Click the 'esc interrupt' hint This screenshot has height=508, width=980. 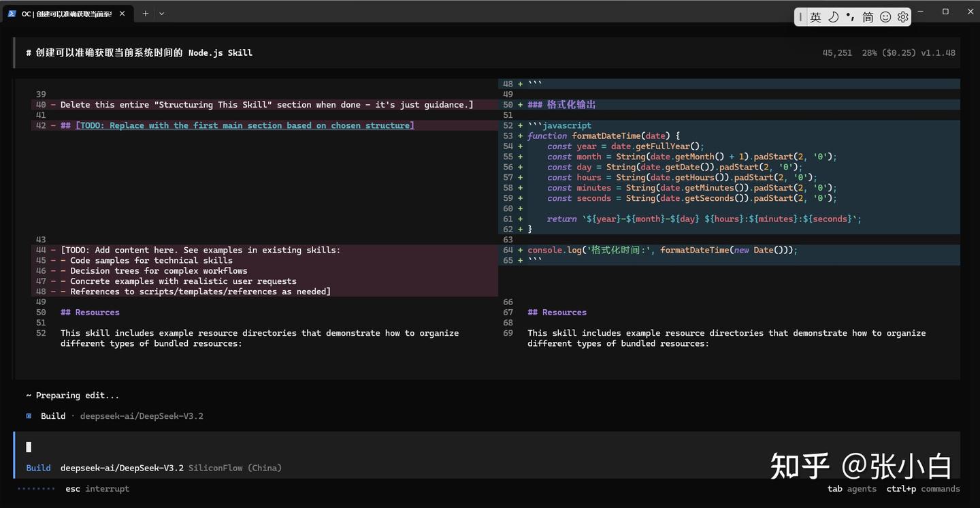point(97,488)
